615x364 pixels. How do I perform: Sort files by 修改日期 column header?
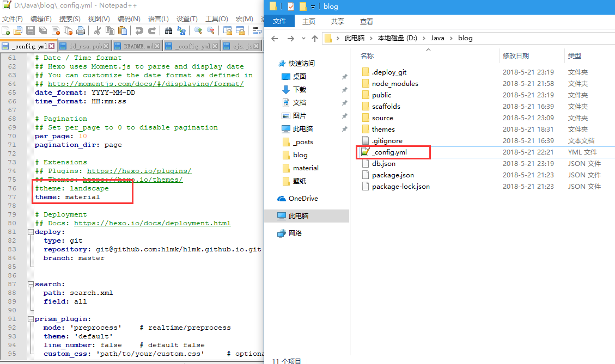pos(515,55)
